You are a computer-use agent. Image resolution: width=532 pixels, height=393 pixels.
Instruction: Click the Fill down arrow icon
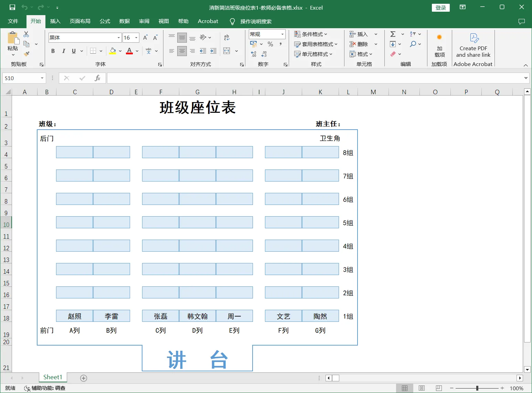click(393, 44)
